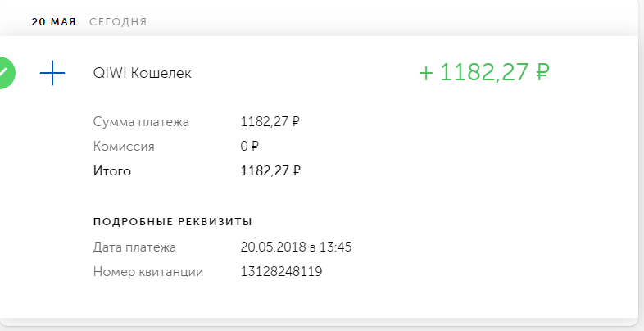Click the Комиссия label
This screenshot has width=644, height=331.
point(124,147)
